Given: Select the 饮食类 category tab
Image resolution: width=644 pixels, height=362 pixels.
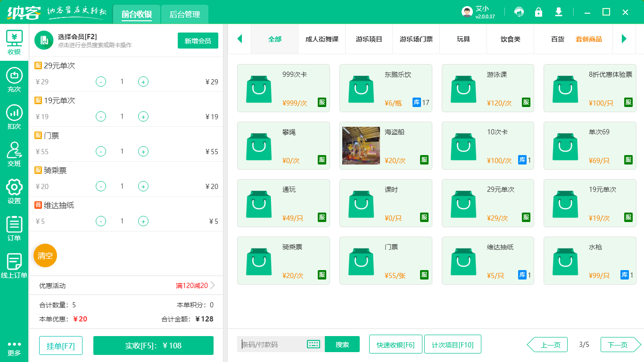Looking at the screenshot, I should click(510, 40).
